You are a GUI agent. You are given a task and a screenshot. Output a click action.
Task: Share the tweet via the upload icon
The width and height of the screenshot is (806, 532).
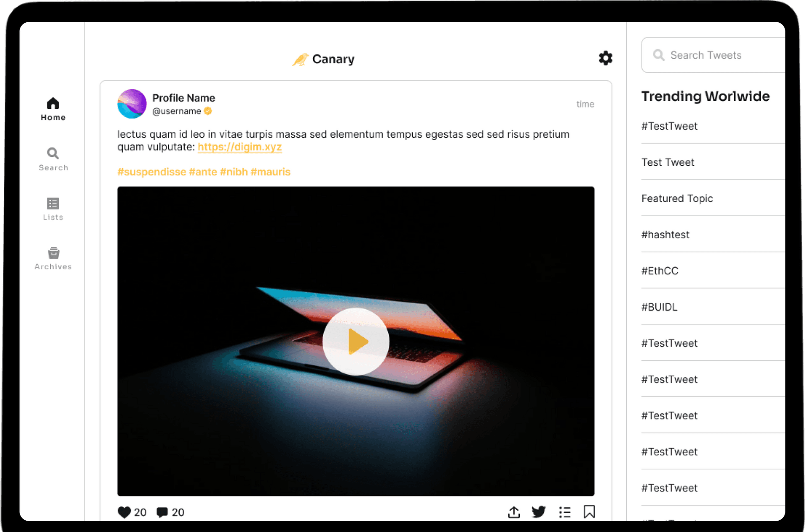click(x=513, y=512)
